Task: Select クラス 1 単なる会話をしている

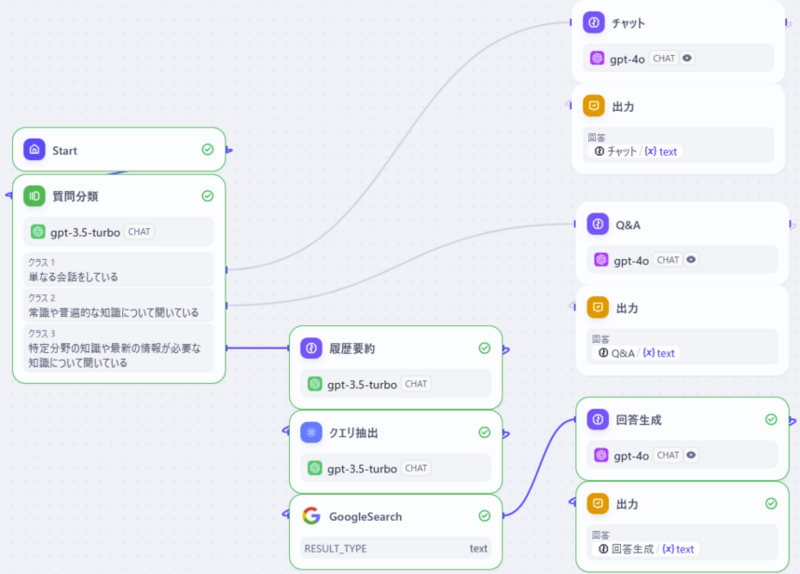Action: pyautogui.click(x=119, y=270)
